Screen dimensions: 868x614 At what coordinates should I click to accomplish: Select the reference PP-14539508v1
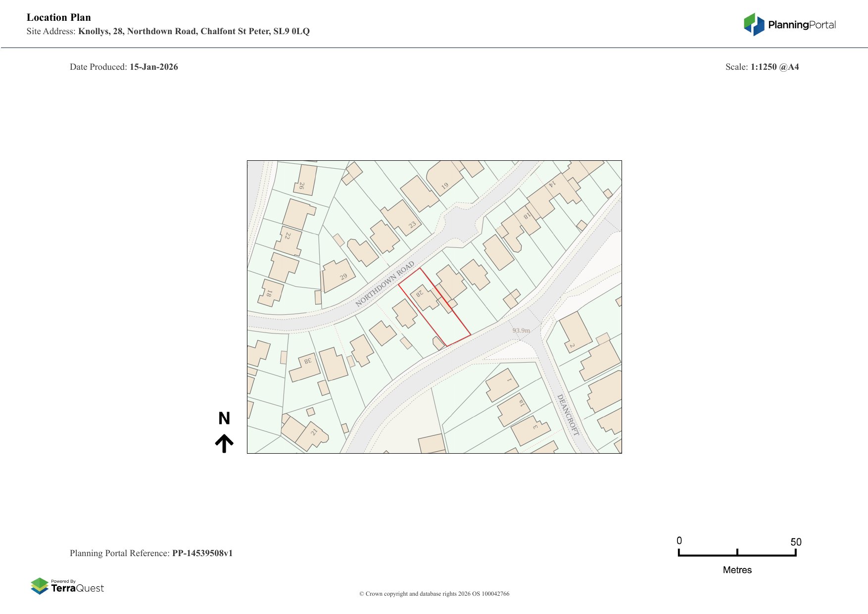(202, 553)
